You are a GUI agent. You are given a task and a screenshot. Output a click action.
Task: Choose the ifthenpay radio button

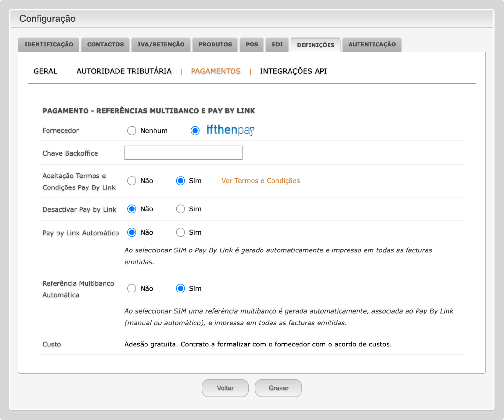(195, 131)
